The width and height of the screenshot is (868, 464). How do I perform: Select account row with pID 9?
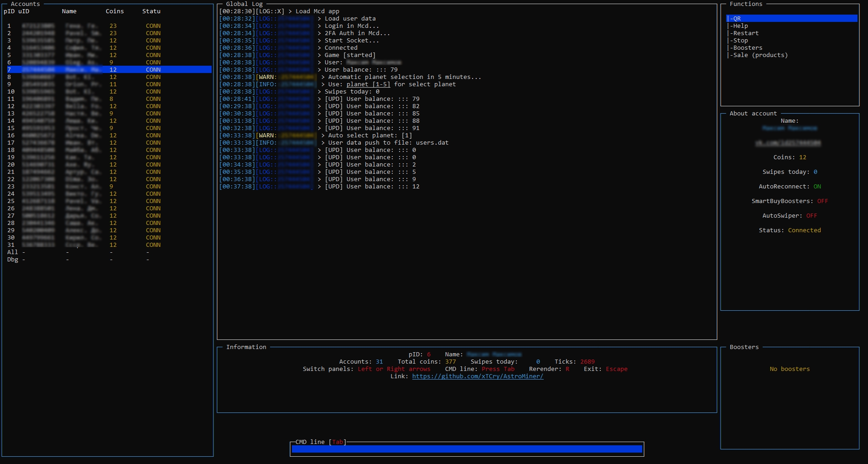point(108,84)
